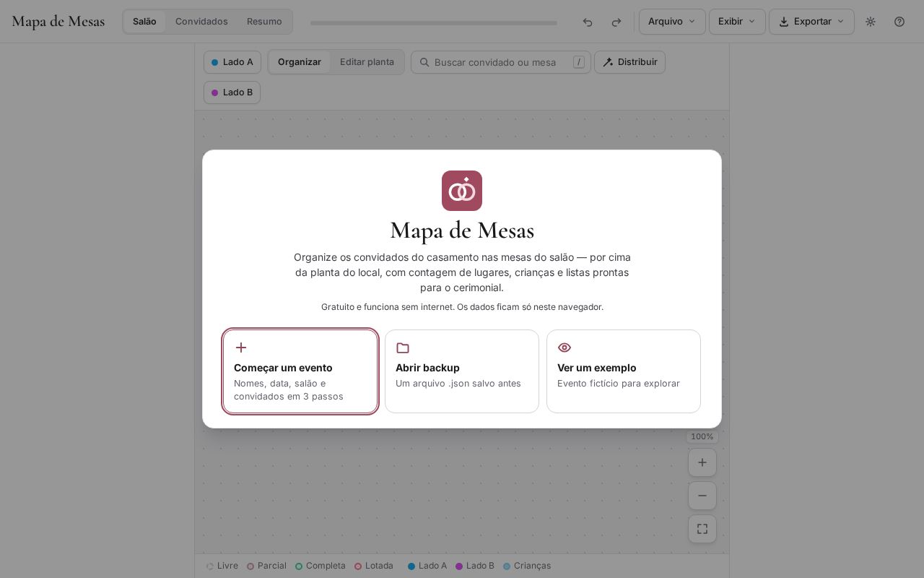The image size is (924, 578).
Task: Choose Ver um exemplo card
Action: pos(624,371)
